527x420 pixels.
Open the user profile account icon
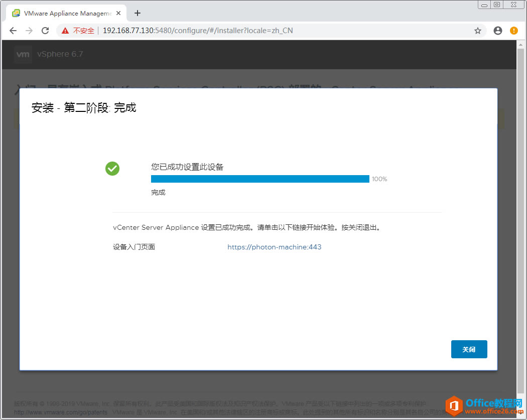click(x=498, y=31)
